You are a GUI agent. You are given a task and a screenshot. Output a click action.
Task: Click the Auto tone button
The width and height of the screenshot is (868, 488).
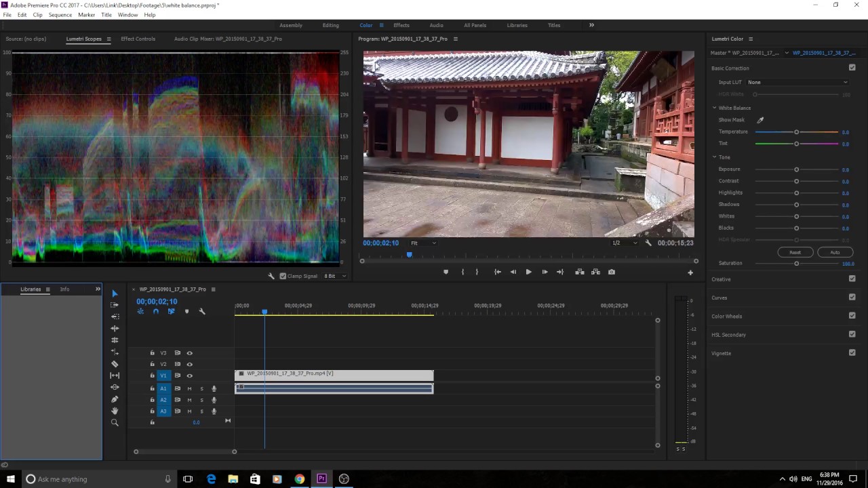point(835,252)
